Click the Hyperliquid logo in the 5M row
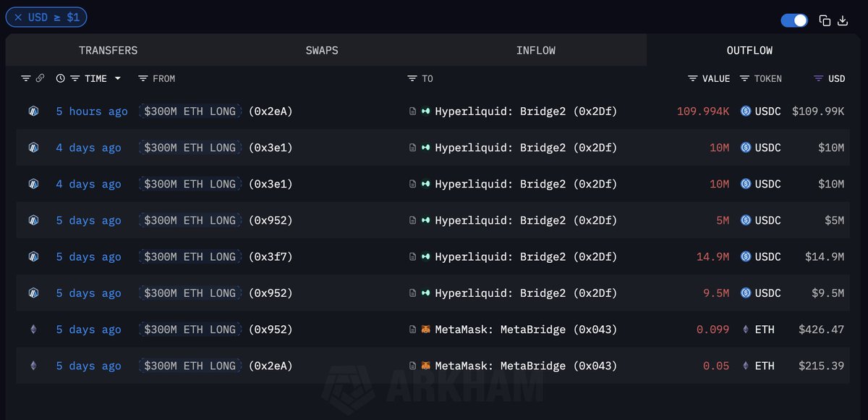 point(426,220)
